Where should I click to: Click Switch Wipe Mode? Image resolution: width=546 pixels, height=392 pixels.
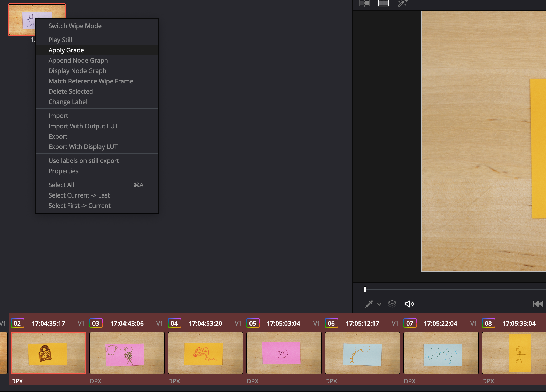tap(75, 26)
